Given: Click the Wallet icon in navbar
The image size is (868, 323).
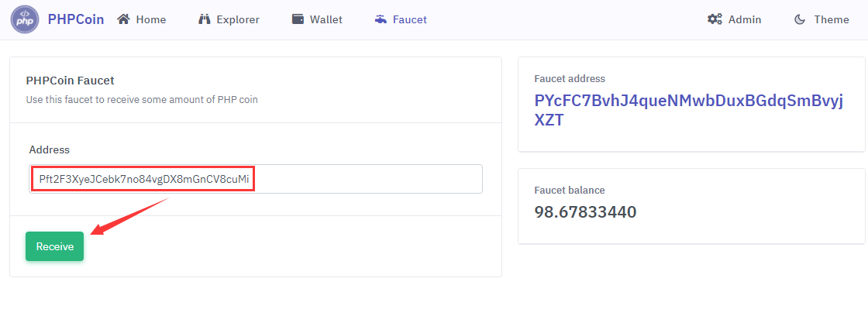Looking at the screenshot, I should coord(298,19).
